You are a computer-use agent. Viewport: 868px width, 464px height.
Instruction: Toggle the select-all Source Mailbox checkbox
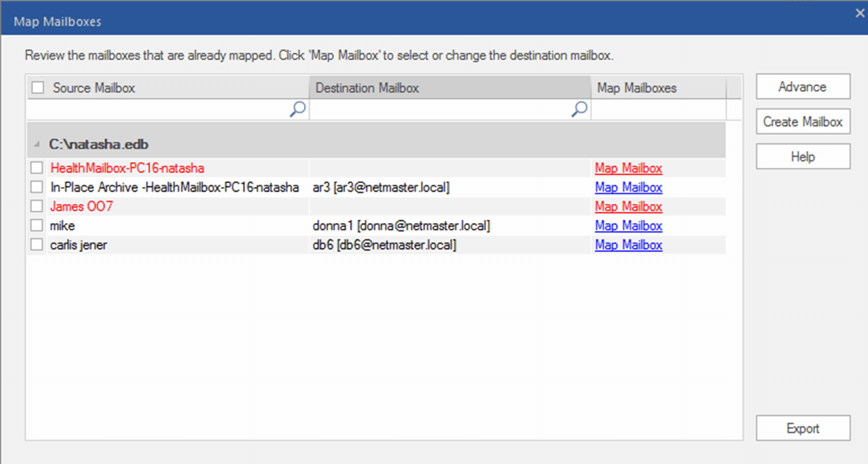click(x=38, y=88)
